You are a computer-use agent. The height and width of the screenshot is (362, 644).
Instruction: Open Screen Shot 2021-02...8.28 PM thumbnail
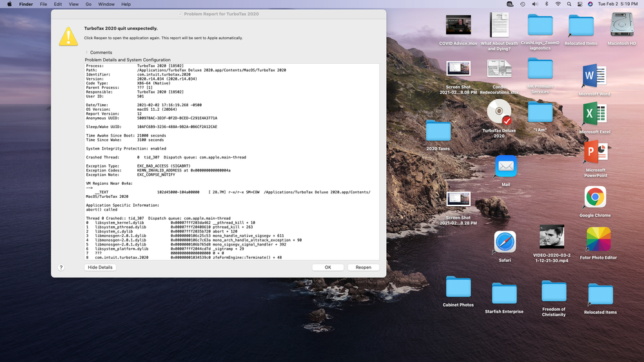point(458,200)
